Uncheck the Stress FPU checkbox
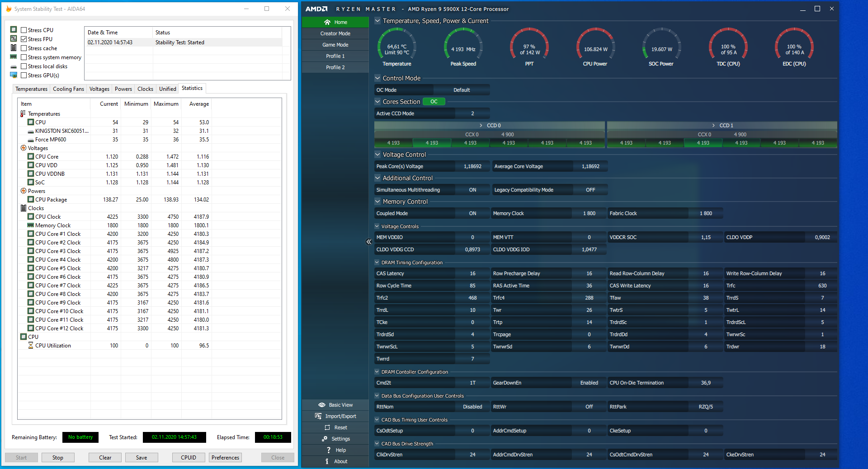This screenshot has width=868, height=469. [x=24, y=39]
